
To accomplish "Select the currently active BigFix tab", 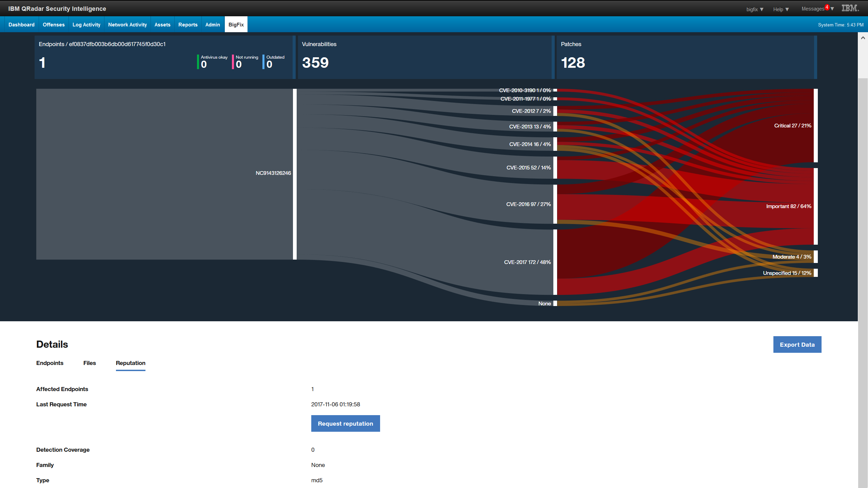I will (236, 24).
